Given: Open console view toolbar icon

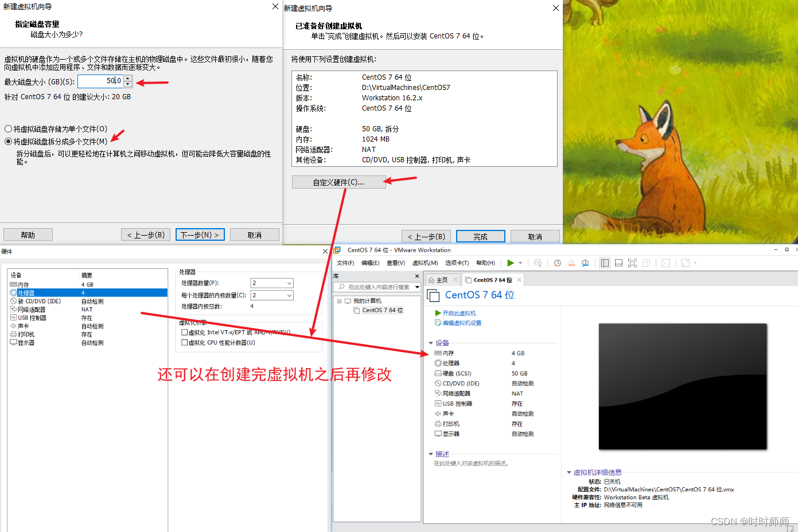Looking at the screenshot, I should (x=665, y=263).
